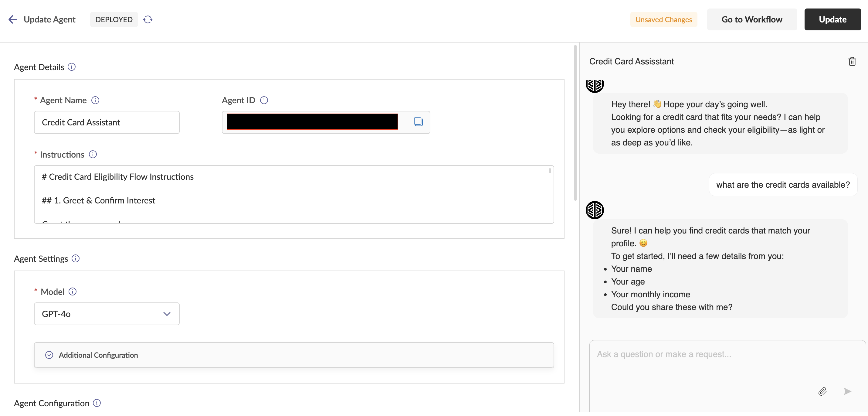Click the info icon next to Agent Details

click(72, 67)
